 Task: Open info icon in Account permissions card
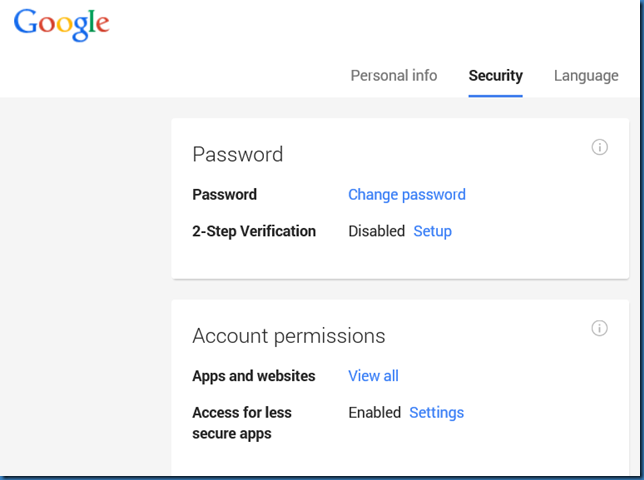click(600, 328)
